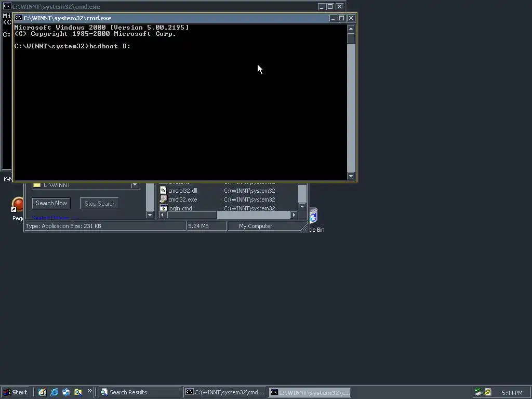532x399 pixels.
Task: Click the magnifier Quick Launch icon
Action: (x=78, y=392)
